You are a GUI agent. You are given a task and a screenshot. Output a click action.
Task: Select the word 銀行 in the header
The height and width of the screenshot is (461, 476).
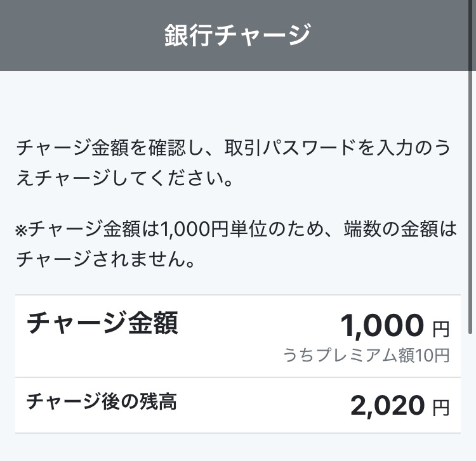pos(188,35)
